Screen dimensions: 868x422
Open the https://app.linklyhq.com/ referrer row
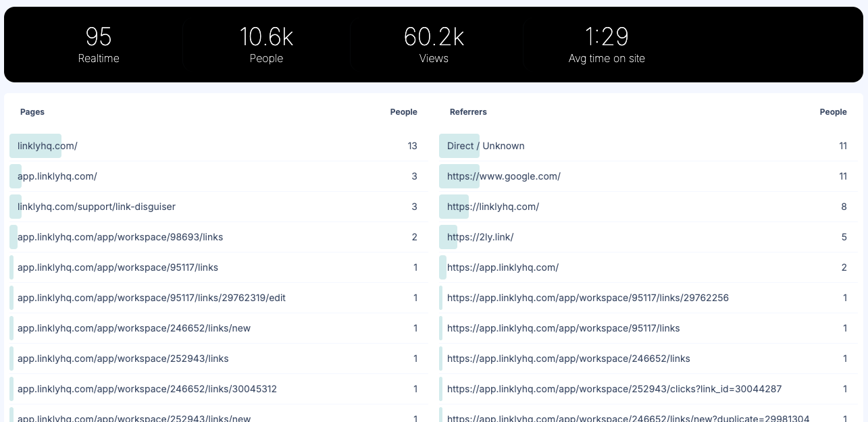coord(503,267)
